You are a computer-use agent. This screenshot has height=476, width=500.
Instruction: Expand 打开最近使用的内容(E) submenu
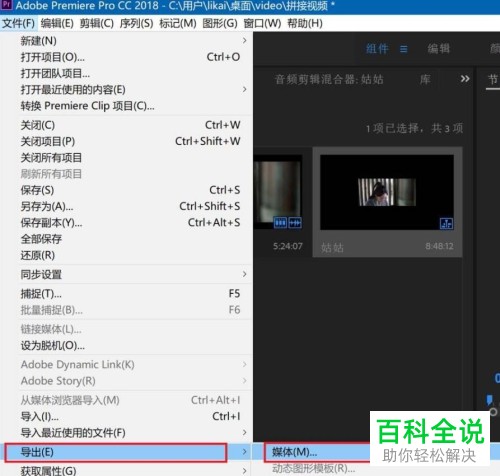tap(126, 89)
